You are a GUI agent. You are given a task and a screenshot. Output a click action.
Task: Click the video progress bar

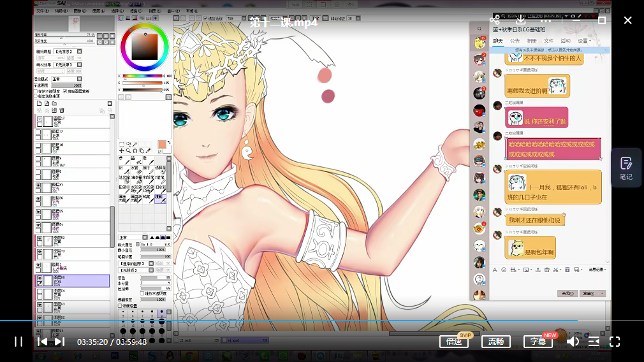[x=322, y=320]
